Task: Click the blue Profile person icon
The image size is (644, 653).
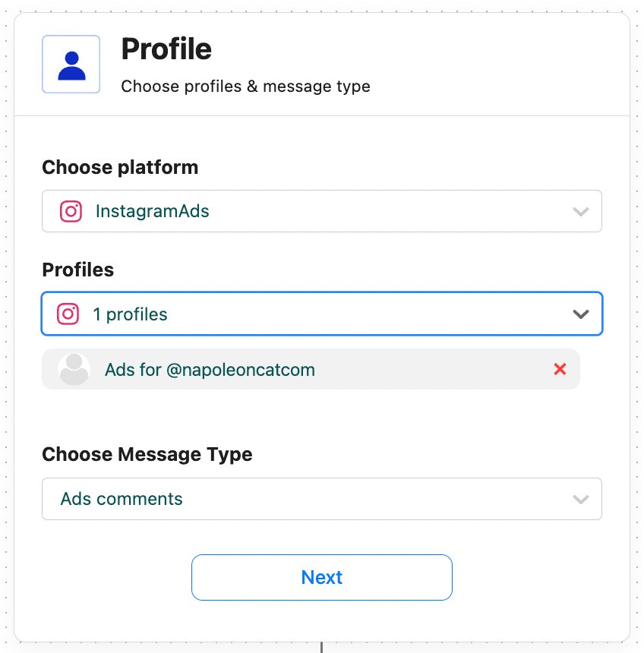Action: click(x=71, y=64)
